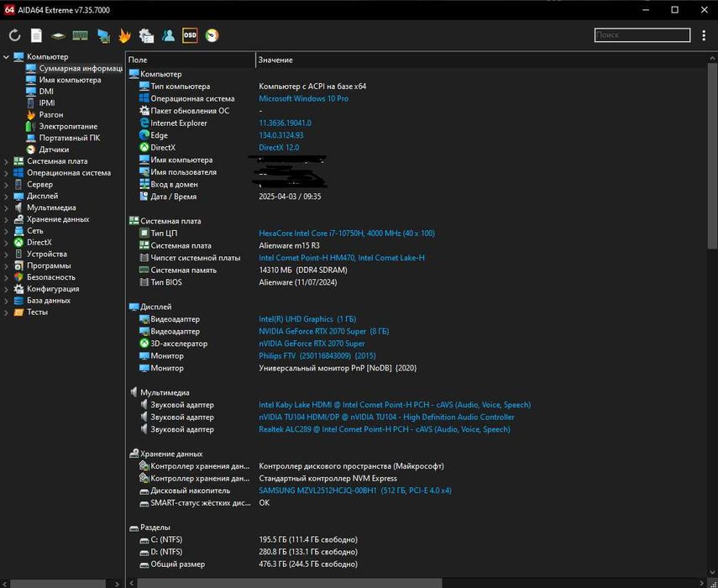The height and width of the screenshot is (588, 718).
Task: Expand the Тесты tree node
Action: click(7, 312)
